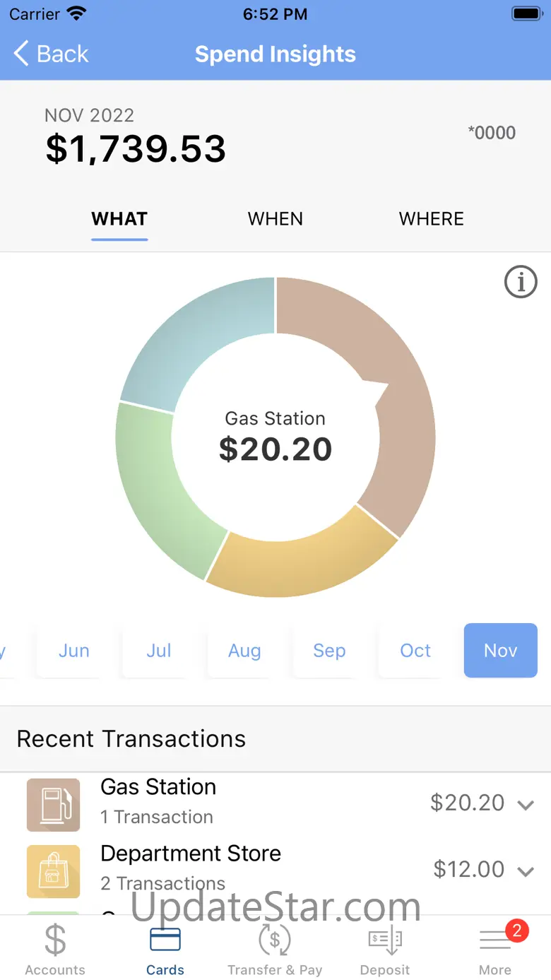Select the WHAT tab
The width and height of the screenshot is (551, 980).
[119, 219]
